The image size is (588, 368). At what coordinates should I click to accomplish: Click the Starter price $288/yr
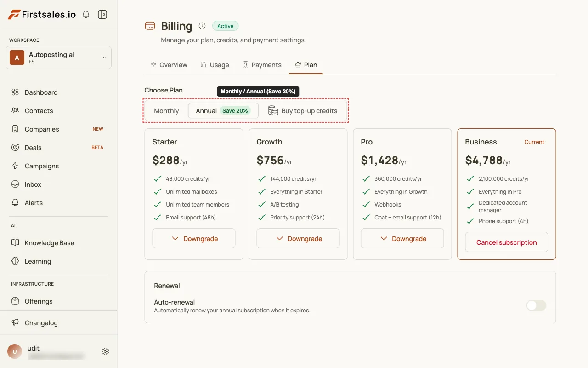coord(170,160)
